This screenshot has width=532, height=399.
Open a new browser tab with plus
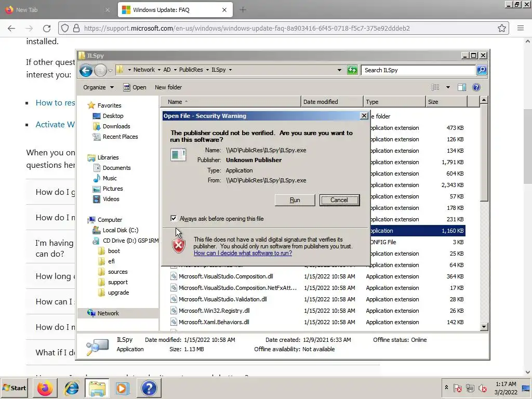243,10
